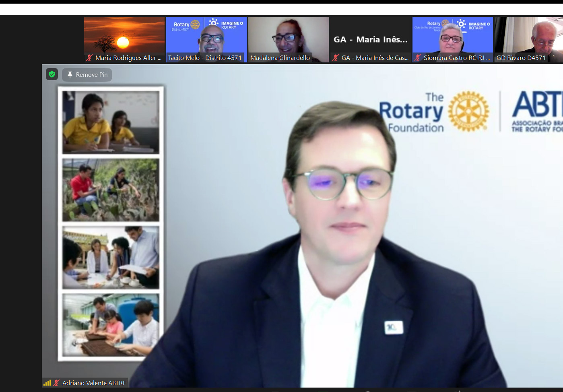Click the garden field workers photo
The height and width of the screenshot is (392, 563).
[x=111, y=190]
